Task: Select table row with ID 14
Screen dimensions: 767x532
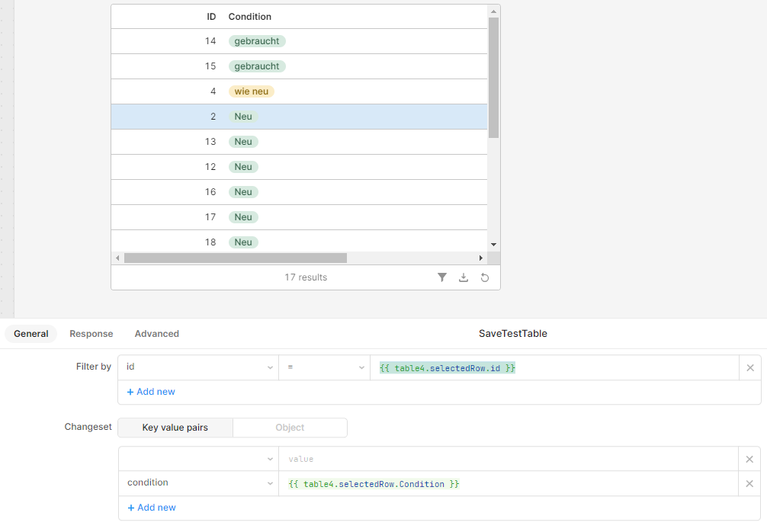Action: tap(299, 41)
